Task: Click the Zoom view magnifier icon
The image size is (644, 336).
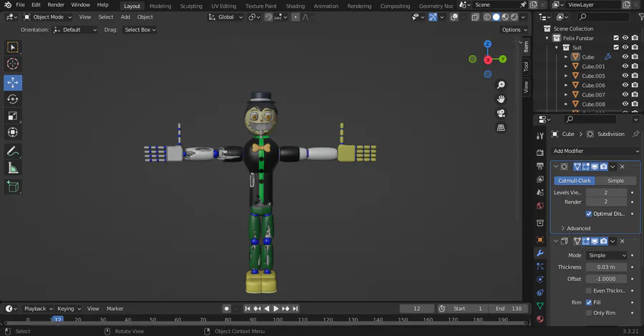Action: [x=501, y=85]
